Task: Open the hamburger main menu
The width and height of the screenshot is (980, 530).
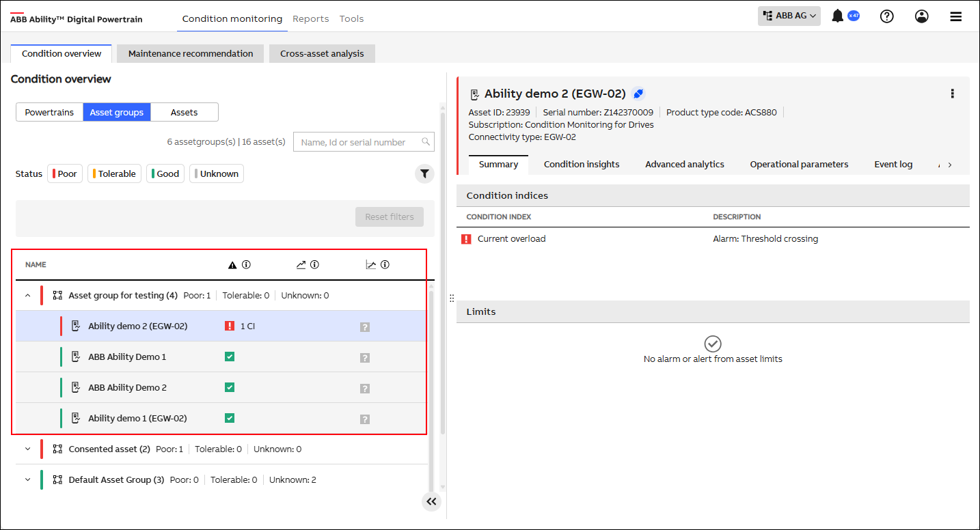Action: tap(956, 16)
